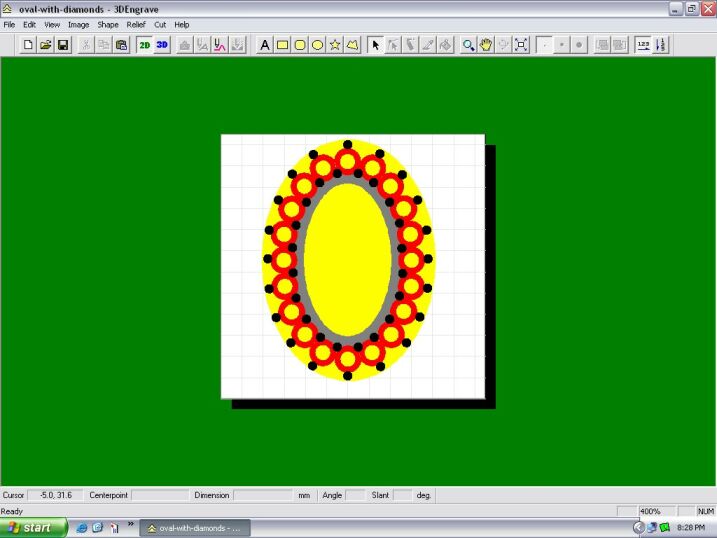Activate the Zoom magnifier tool
Viewport: 717px width, 538px height.
click(468, 45)
